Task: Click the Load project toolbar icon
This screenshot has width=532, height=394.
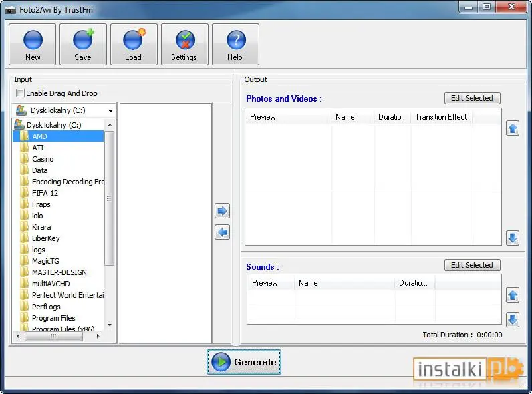Action: pyautogui.click(x=134, y=45)
